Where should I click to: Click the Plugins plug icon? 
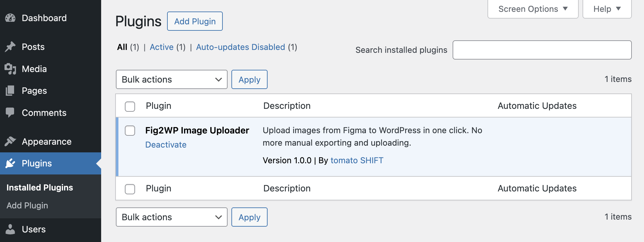coord(11,163)
